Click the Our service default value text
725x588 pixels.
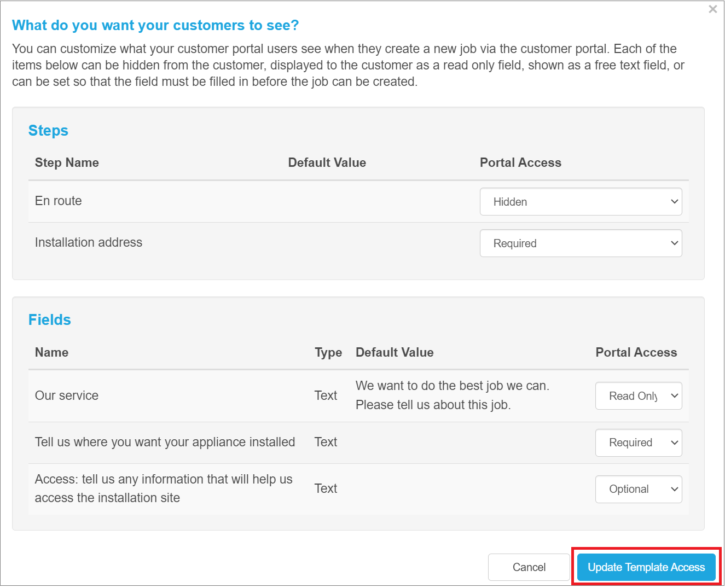coord(453,395)
